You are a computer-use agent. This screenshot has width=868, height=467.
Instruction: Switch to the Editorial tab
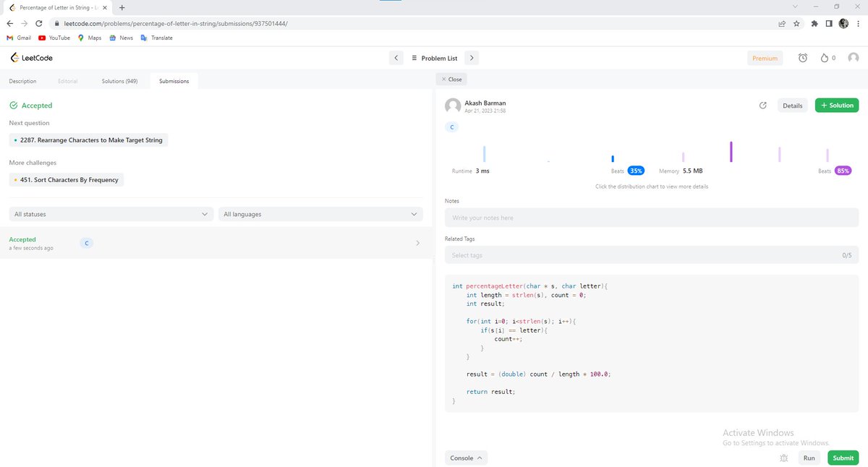pos(67,81)
